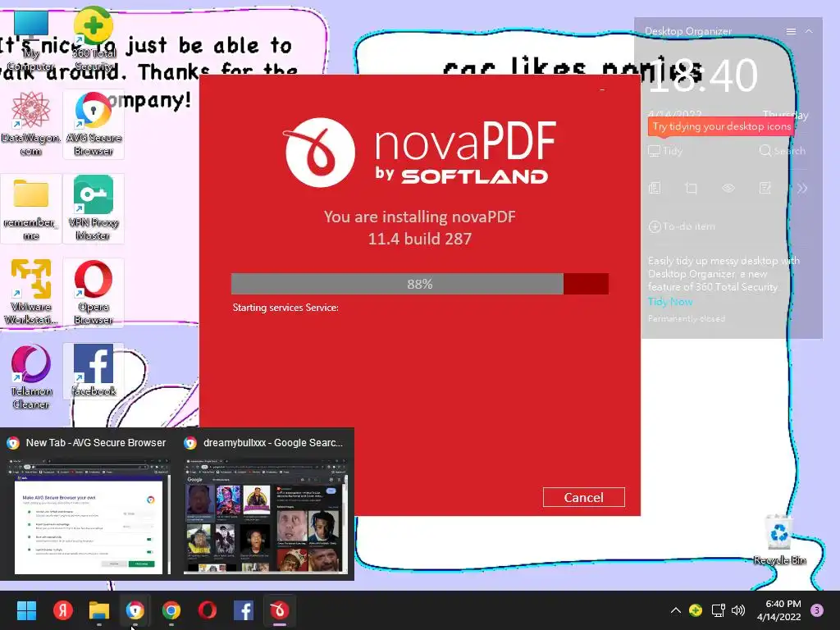Open Desktop Organizer hamburger menu
Viewport: 840px width, 630px height.
click(x=791, y=32)
